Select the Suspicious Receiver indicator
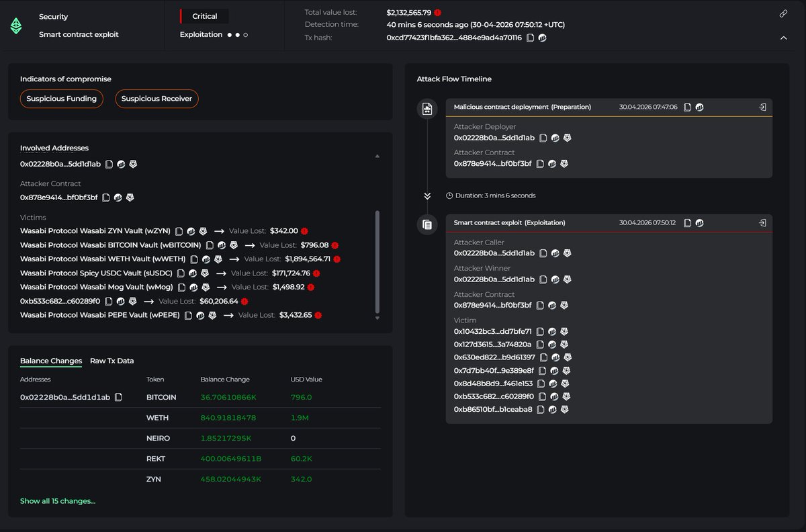Screen dimensions: 806x532 pyautogui.click(x=157, y=99)
